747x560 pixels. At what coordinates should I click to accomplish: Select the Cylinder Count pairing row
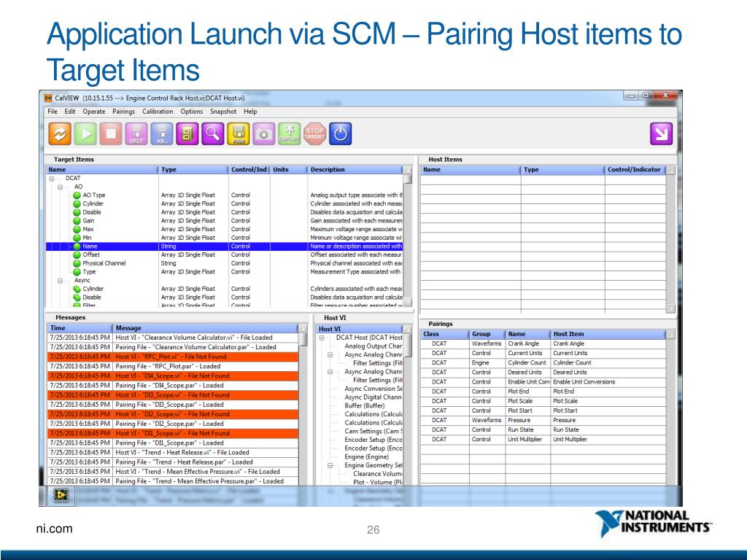tap(543, 362)
